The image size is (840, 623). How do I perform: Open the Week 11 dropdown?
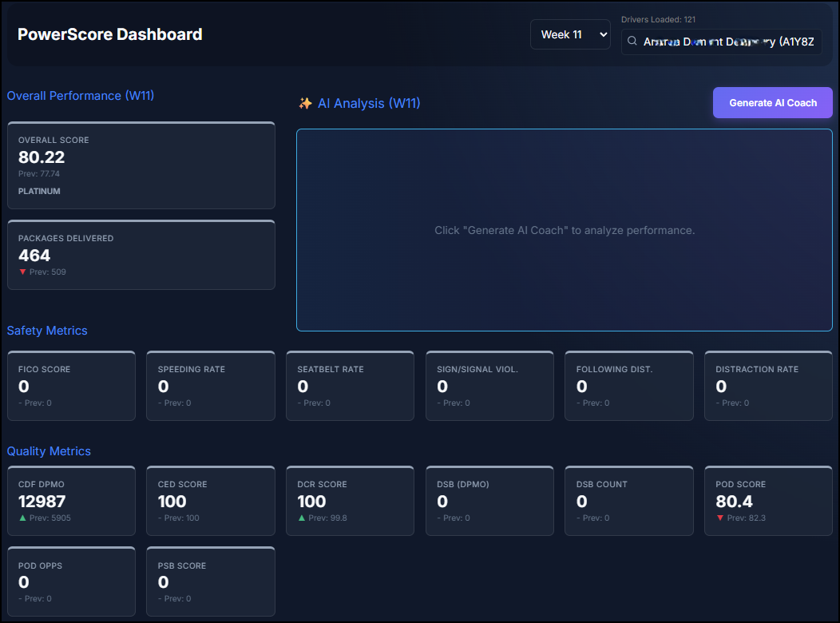[x=570, y=35]
